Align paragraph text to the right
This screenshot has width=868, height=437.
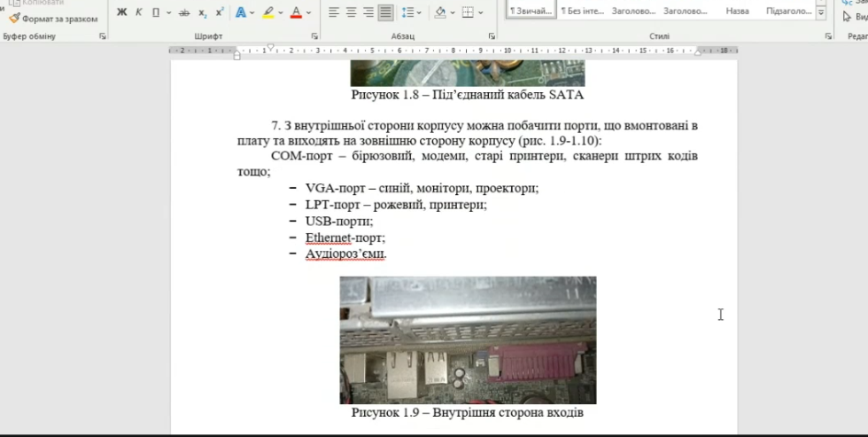[x=368, y=12]
